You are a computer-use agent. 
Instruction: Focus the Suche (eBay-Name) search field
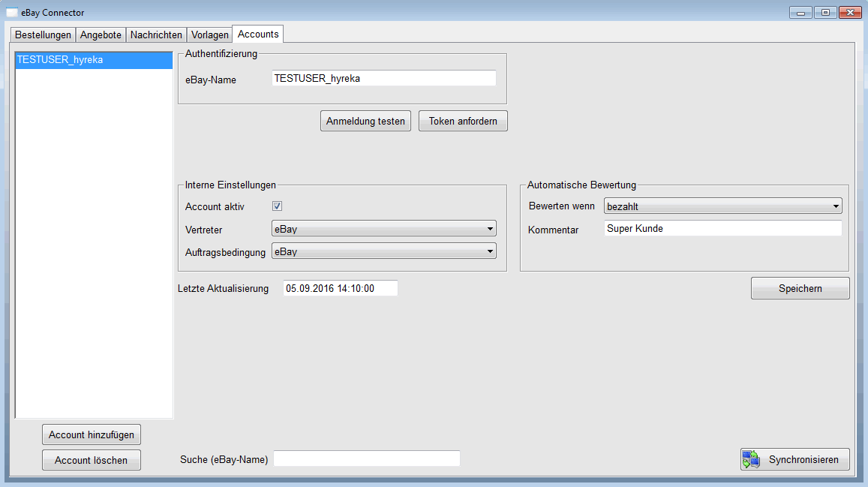coord(367,458)
